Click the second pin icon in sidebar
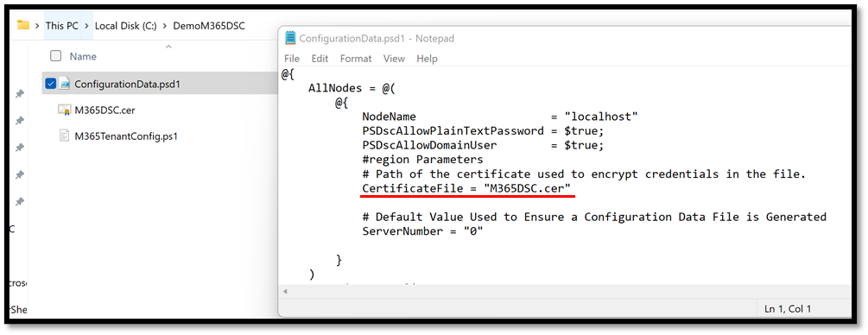The image size is (868, 335). click(x=19, y=121)
